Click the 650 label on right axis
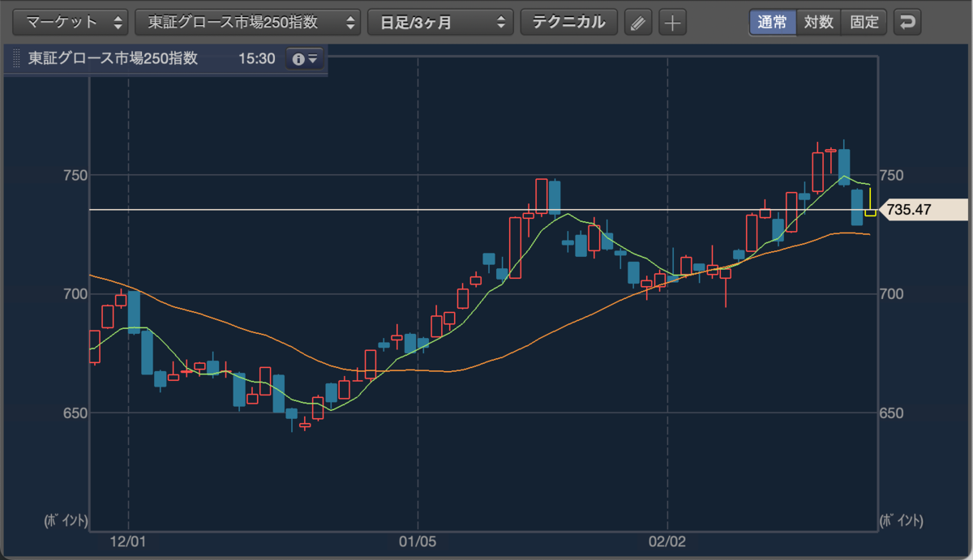Viewport: 973px width, 560px height. 890,413
